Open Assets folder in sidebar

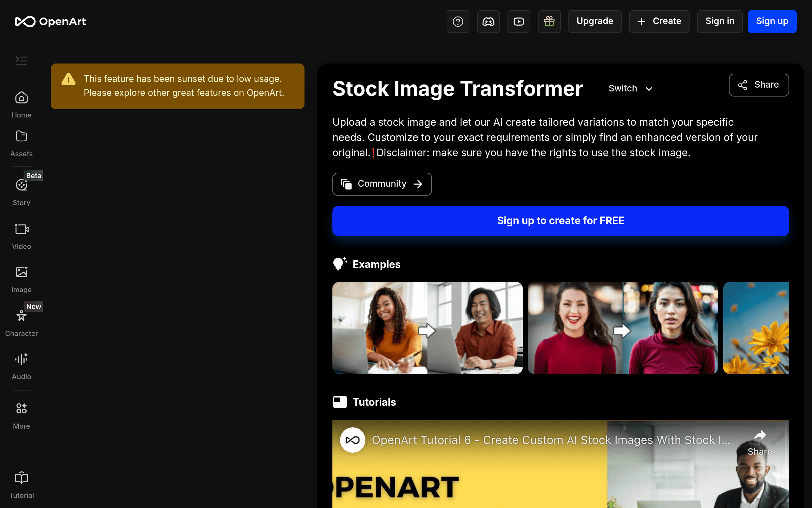tap(22, 144)
